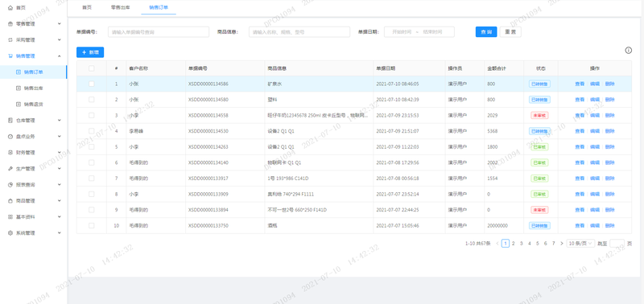Image resolution: width=644 pixels, height=304 pixels.
Task: Click the 系统管理 gear icon
Action: (x=10, y=233)
